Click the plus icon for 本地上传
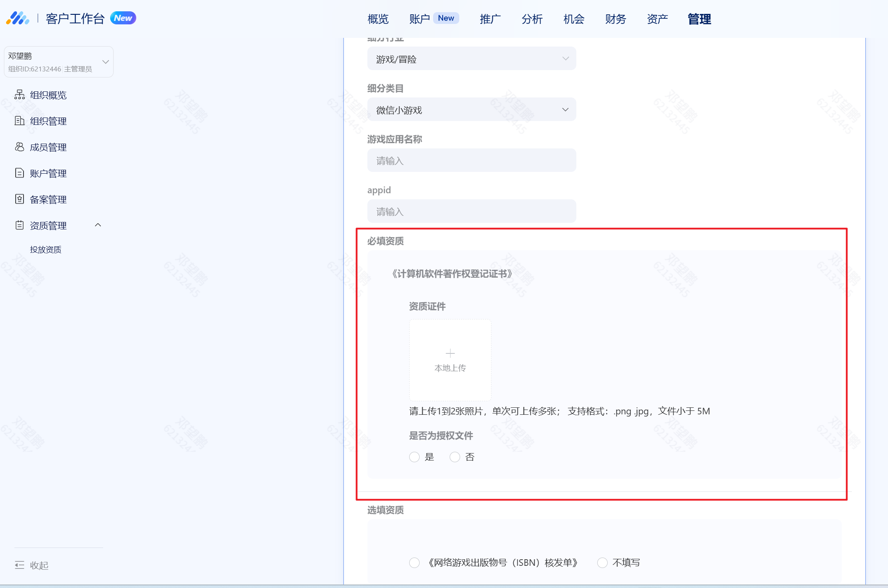This screenshot has width=888, height=588. pos(450,353)
